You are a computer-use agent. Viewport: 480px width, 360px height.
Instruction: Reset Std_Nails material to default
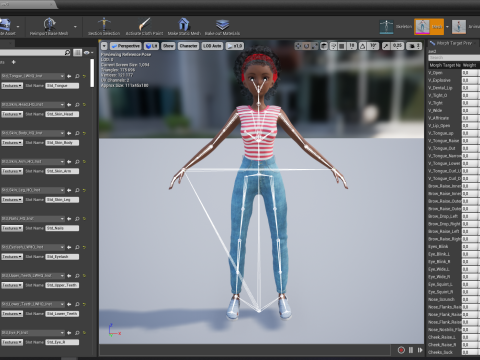tap(84, 219)
